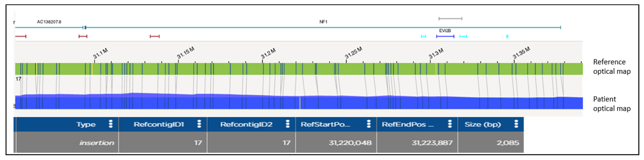This screenshot has width=644, height=160.
Task: Click the 31.2 M ruler marker
Action: [x=268, y=53]
